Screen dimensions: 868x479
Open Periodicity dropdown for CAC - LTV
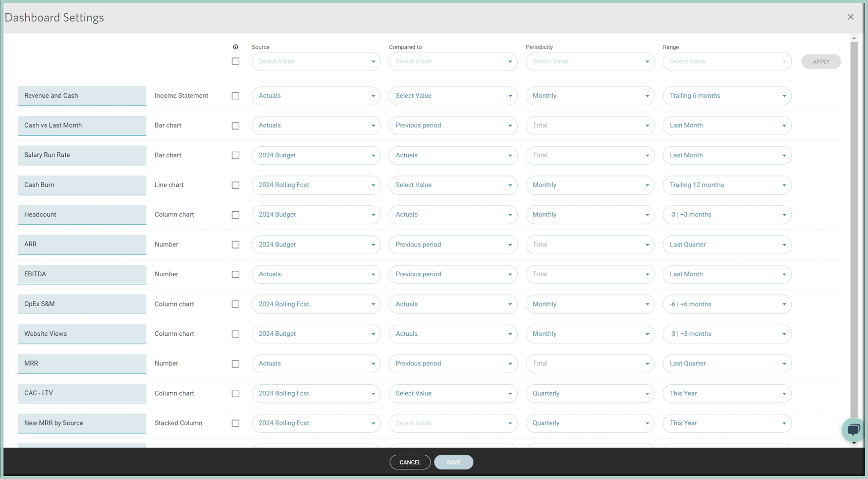tap(589, 393)
